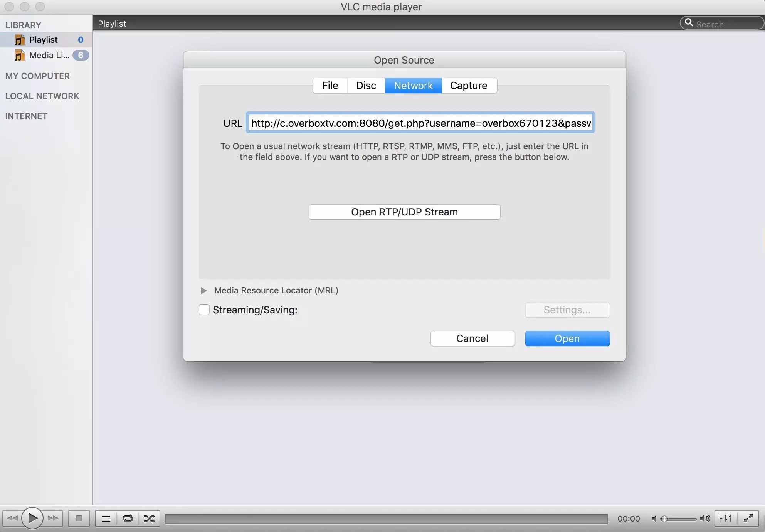Click the Open RTP/UDP Stream button
Image resolution: width=765 pixels, height=532 pixels.
click(404, 212)
